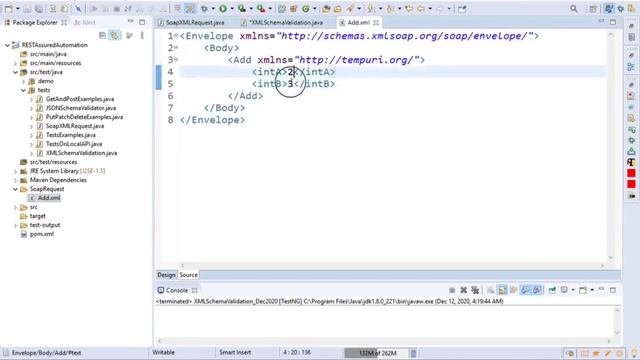This screenshot has width=640, height=360.
Task: Click Remove Launch X icon in Console
Action: [463, 290]
